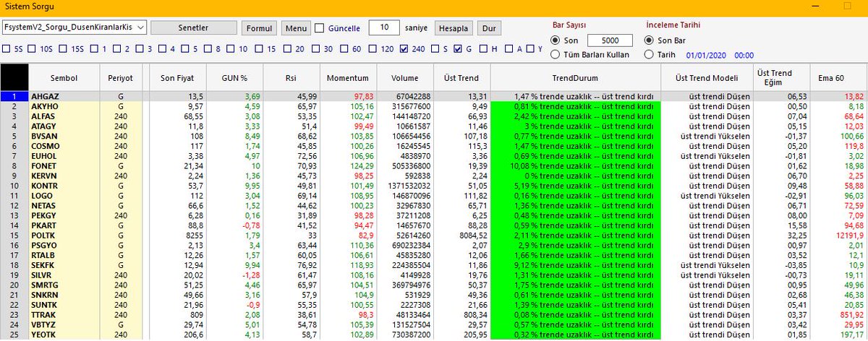Viewport: 868px width, 341px height.
Task: Sort by the Son Fiyat column header
Action: [176, 77]
